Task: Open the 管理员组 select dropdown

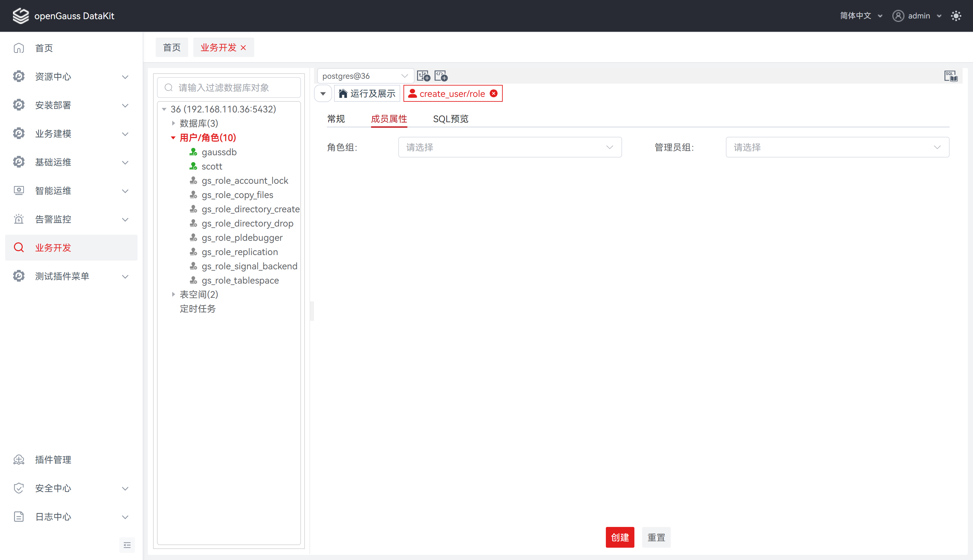Action: [x=837, y=147]
